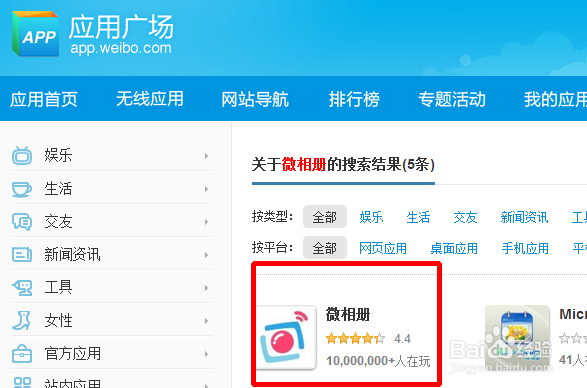
Task: Select 全部 in the 按类型 filter row
Action: coord(325,217)
